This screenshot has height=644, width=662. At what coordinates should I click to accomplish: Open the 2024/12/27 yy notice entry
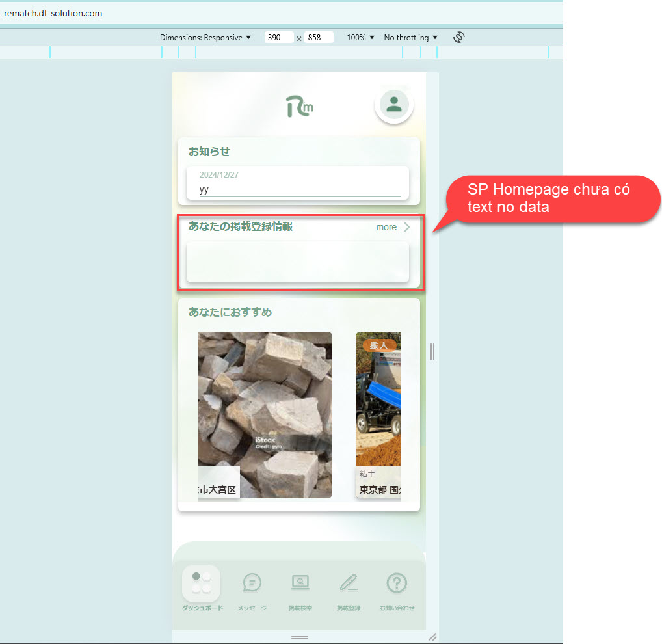click(297, 183)
